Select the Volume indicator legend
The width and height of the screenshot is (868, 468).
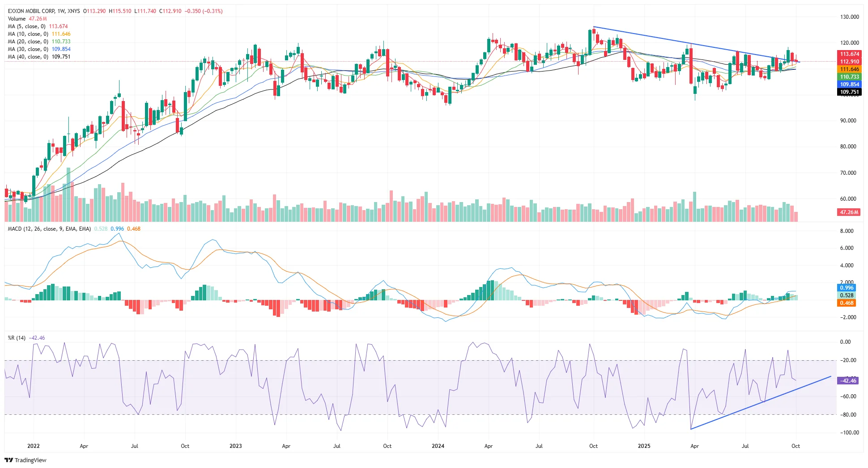click(16, 19)
